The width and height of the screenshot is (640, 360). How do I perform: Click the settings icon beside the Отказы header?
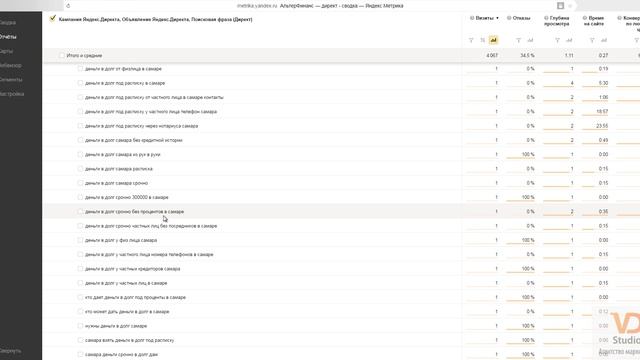coord(509,18)
